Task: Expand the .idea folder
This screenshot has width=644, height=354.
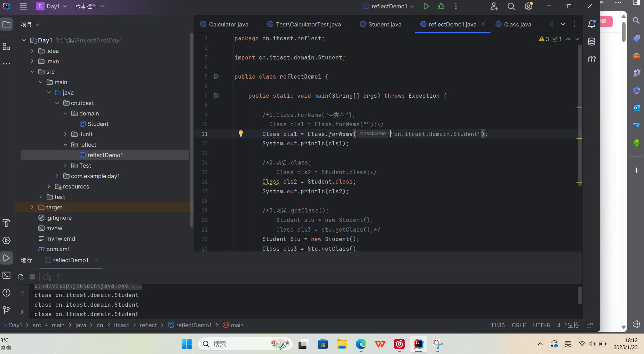Action: point(32,51)
